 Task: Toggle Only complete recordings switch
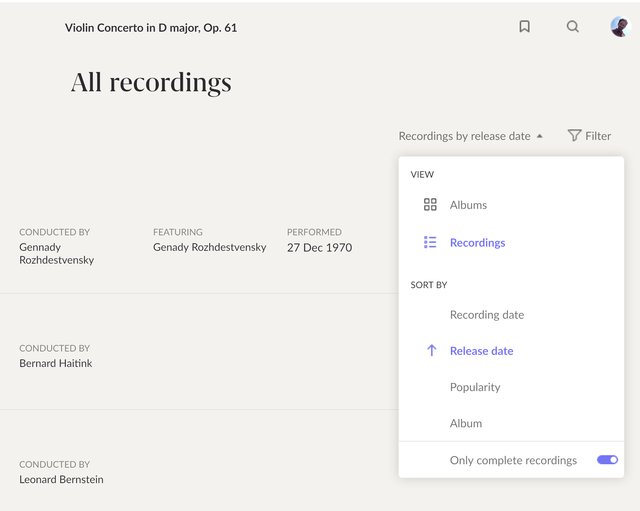[607, 460]
